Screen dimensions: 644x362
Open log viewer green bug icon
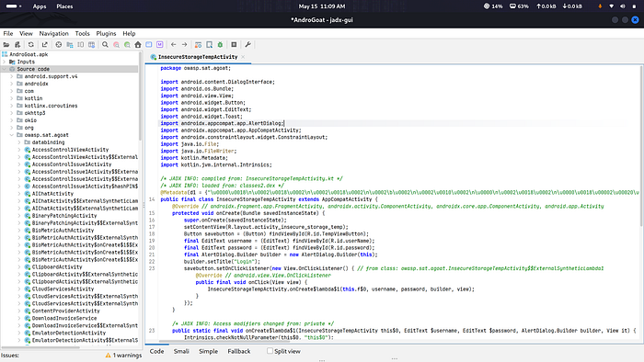coord(220,45)
